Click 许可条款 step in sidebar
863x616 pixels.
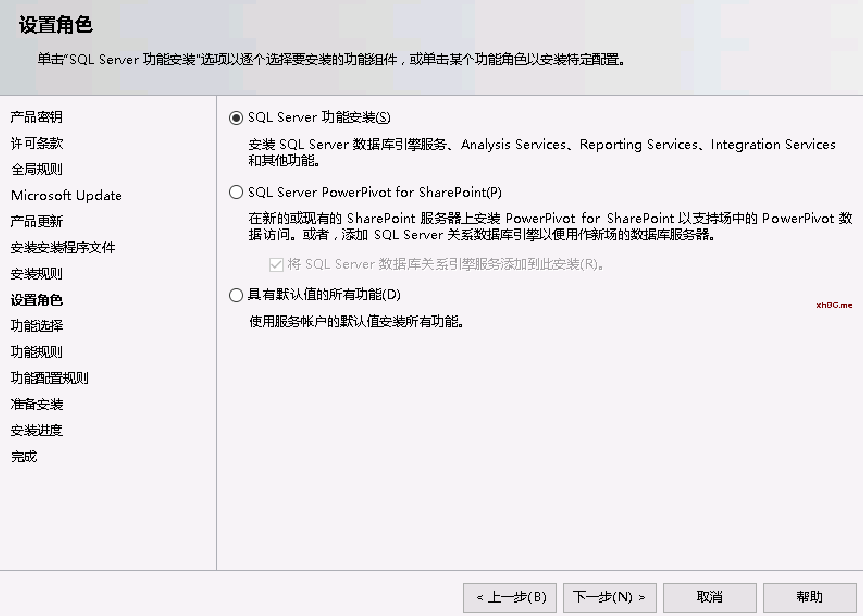click(x=36, y=143)
